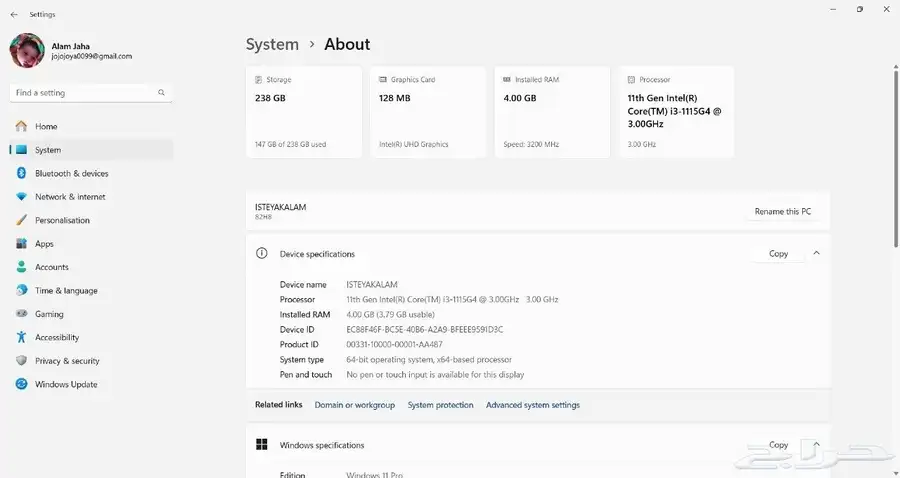Restore down the Settings window
900x478 pixels.
(x=860, y=9)
